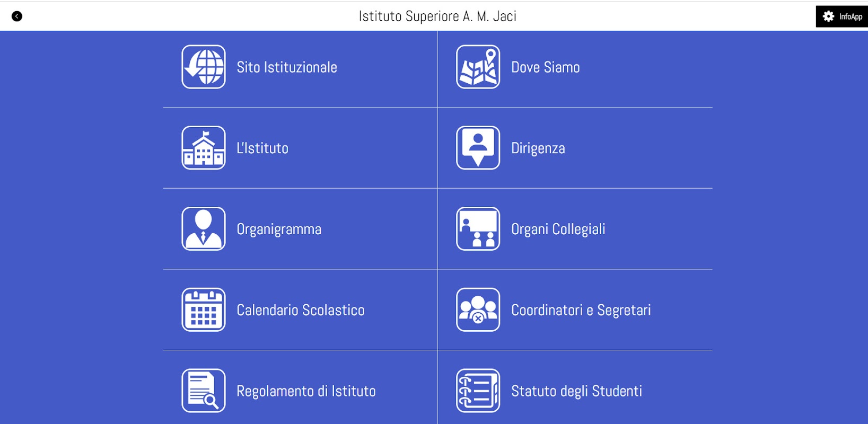Click the Istituto Superiore A. M. Jaci title
The width and height of the screenshot is (868, 424).
point(437,16)
